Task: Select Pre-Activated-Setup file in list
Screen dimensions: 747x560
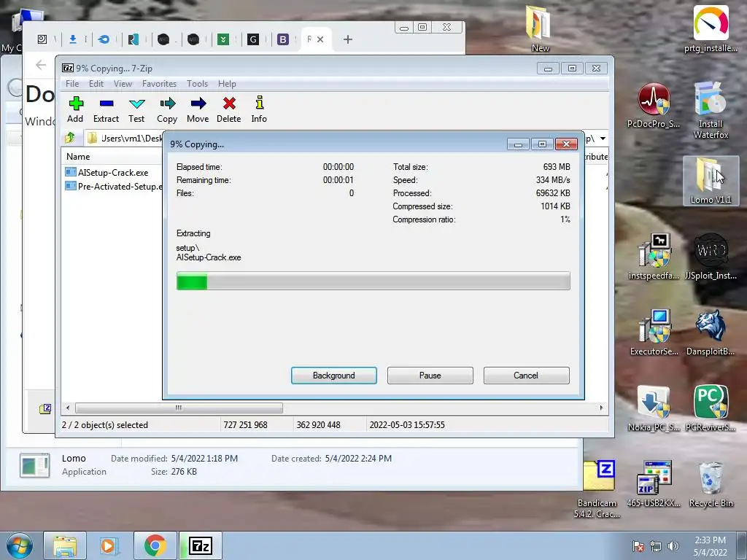Action: click(x=114, y=186)
